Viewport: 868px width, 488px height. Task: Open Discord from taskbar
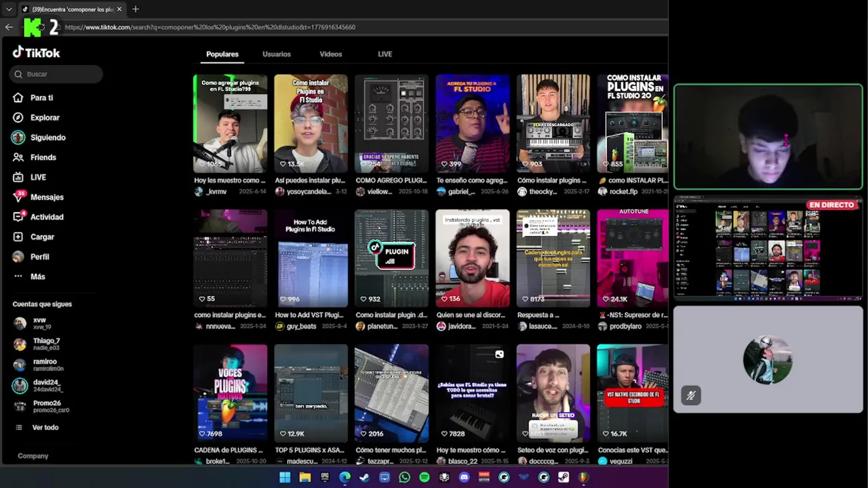pos(464,477)
